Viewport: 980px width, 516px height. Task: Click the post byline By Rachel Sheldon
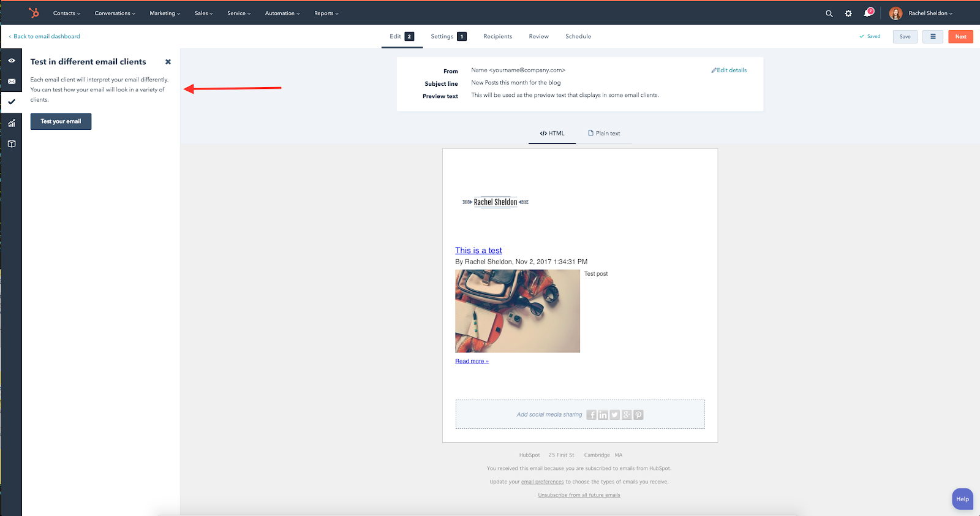point(521,262)
